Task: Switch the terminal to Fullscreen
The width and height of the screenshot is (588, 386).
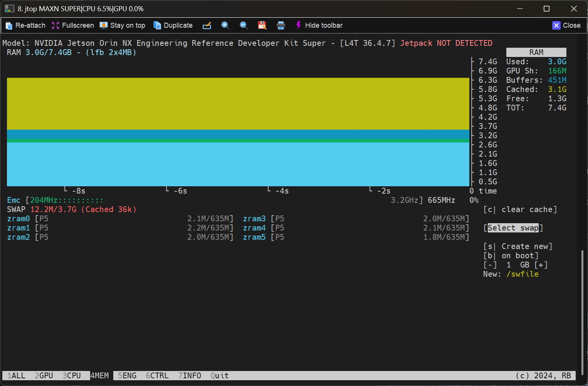Action: coord(73,25)
